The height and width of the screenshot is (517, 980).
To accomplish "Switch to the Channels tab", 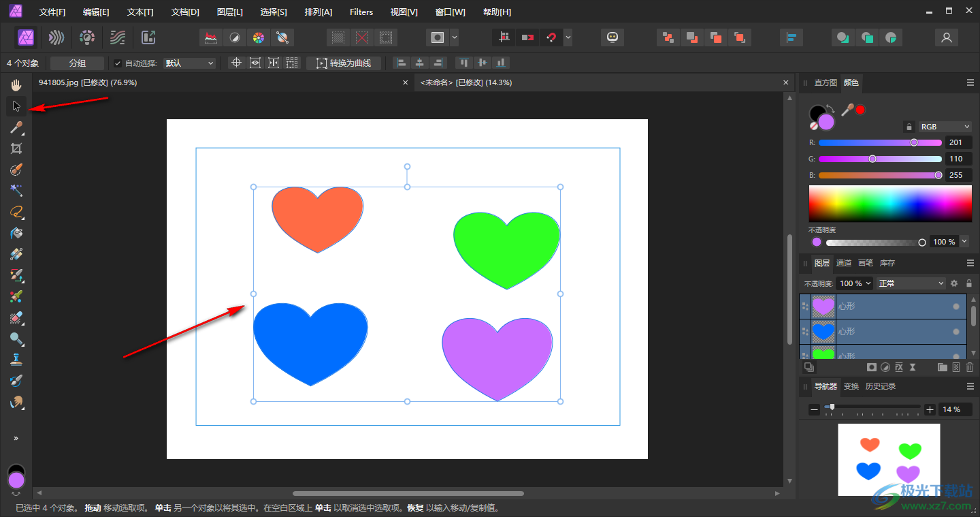I will [x=843, y=263].
